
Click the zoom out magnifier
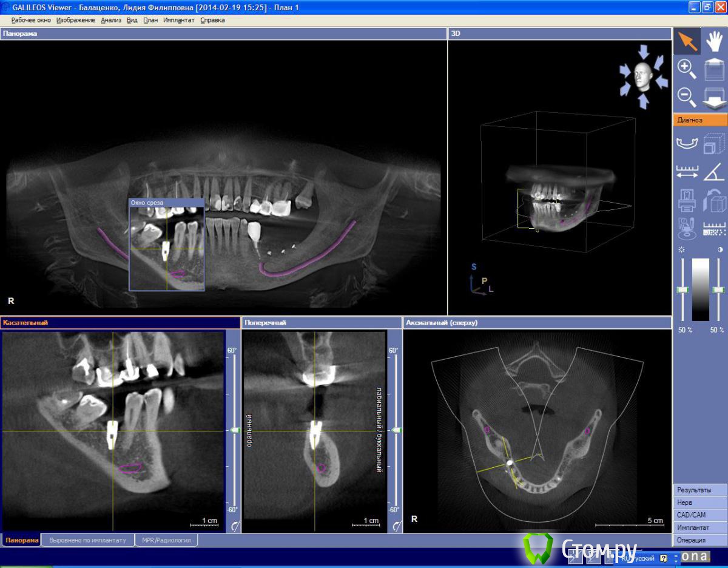coord(687,96)
